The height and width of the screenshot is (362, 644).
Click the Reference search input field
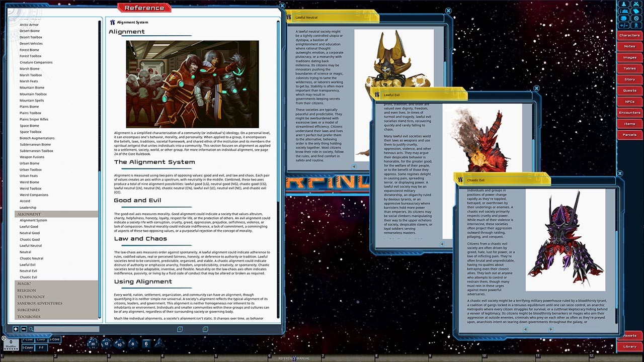(x=66, y=329)
